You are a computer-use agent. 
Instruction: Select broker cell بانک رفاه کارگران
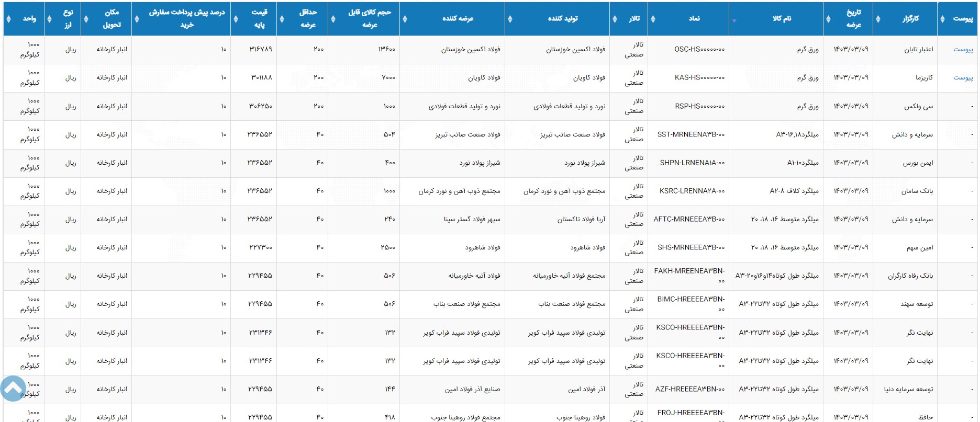pos(910,276)
